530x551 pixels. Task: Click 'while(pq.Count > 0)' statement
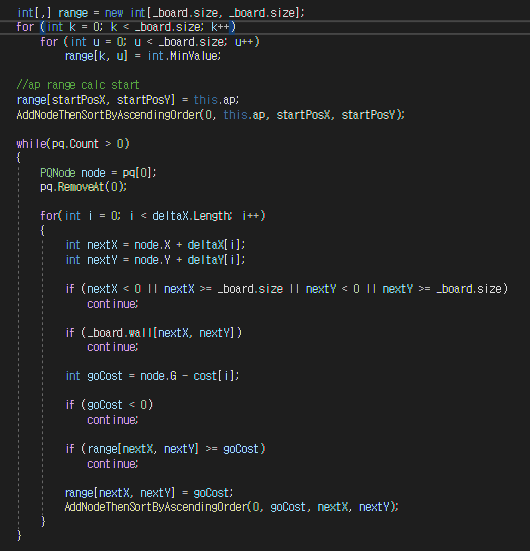tap(73, 144)
